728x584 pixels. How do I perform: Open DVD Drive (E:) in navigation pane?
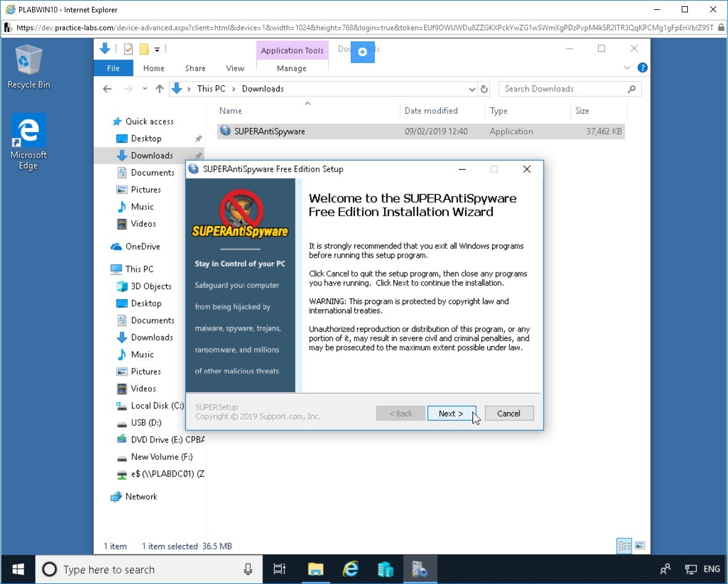167,439
